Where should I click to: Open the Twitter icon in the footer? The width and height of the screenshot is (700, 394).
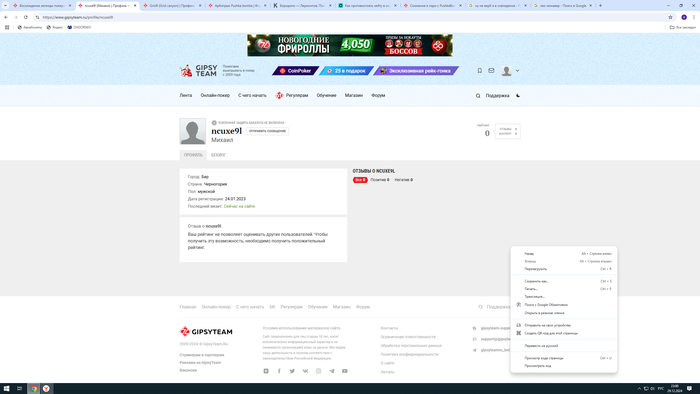(292, 371)
